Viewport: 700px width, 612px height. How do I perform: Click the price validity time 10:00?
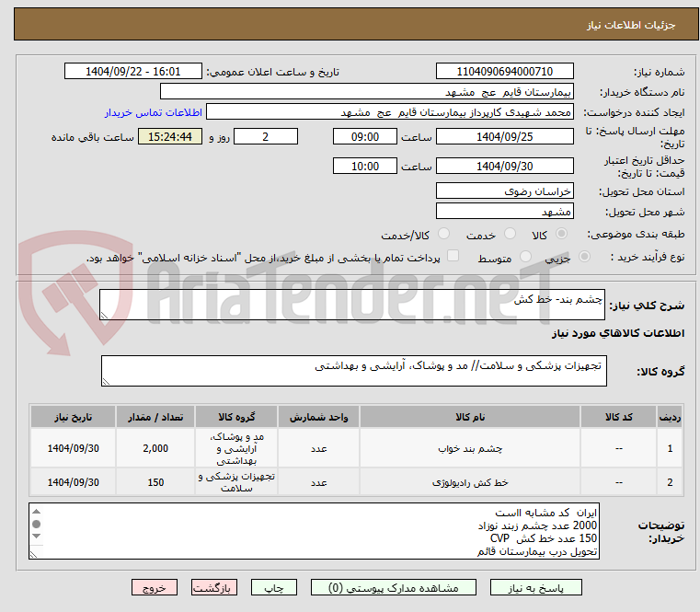tap(365, 167)
